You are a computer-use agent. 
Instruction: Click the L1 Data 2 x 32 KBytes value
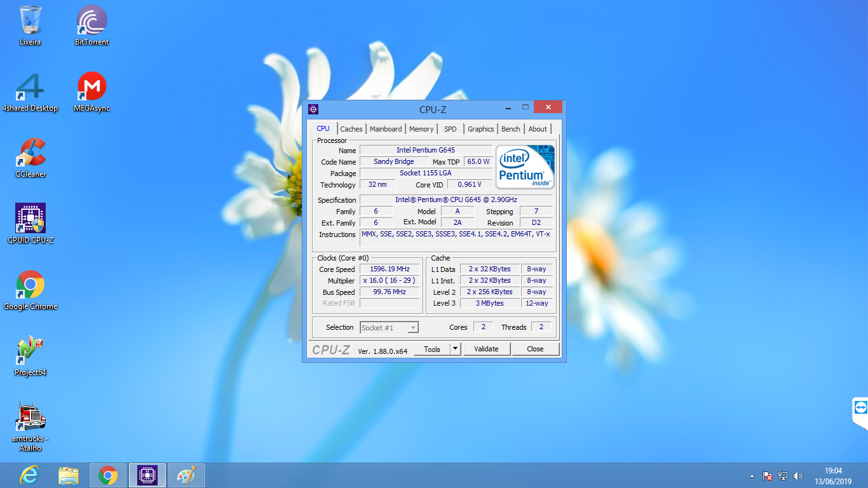490,269
